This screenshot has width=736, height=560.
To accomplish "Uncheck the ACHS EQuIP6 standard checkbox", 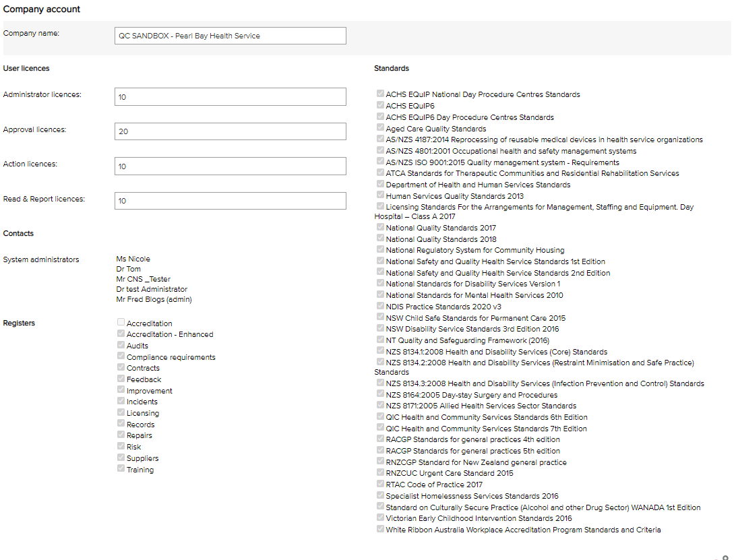I will coord(381,106).
